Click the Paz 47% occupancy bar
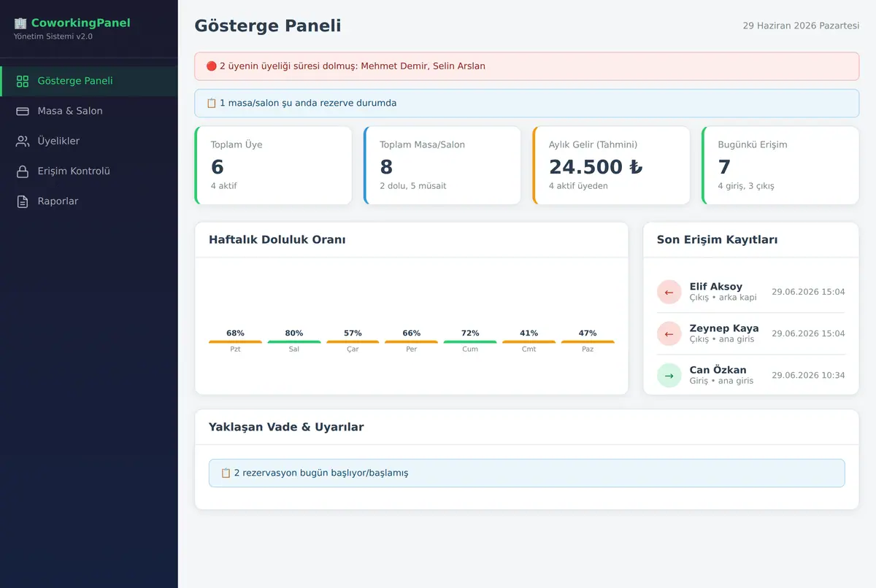876x588 pixels. coord(588,341)
